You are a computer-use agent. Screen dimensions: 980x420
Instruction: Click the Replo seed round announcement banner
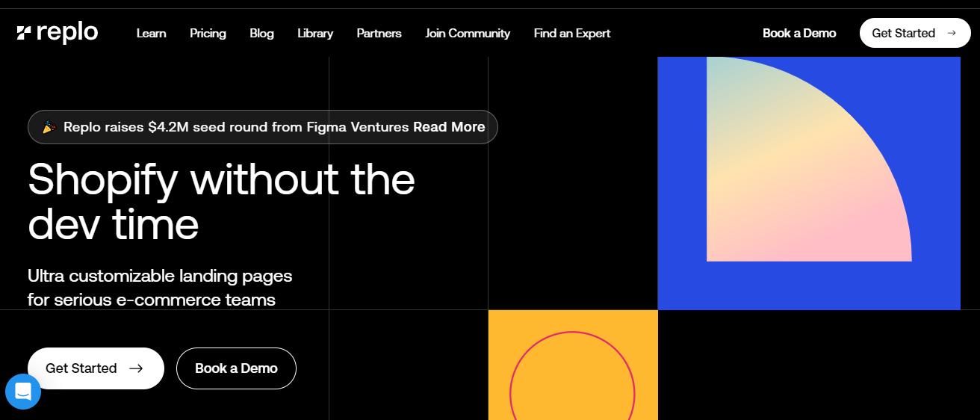(263, 127)
